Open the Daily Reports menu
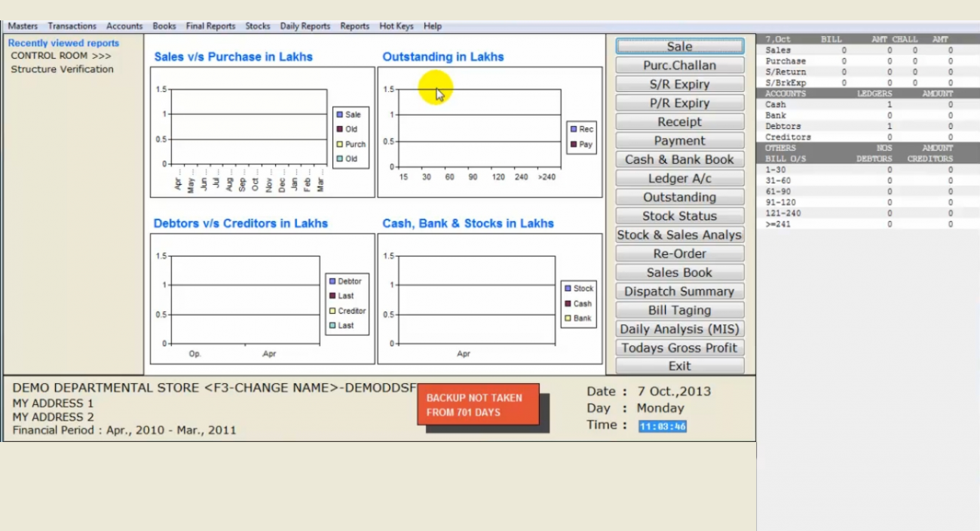980x531 pixels. coord(305,26)
